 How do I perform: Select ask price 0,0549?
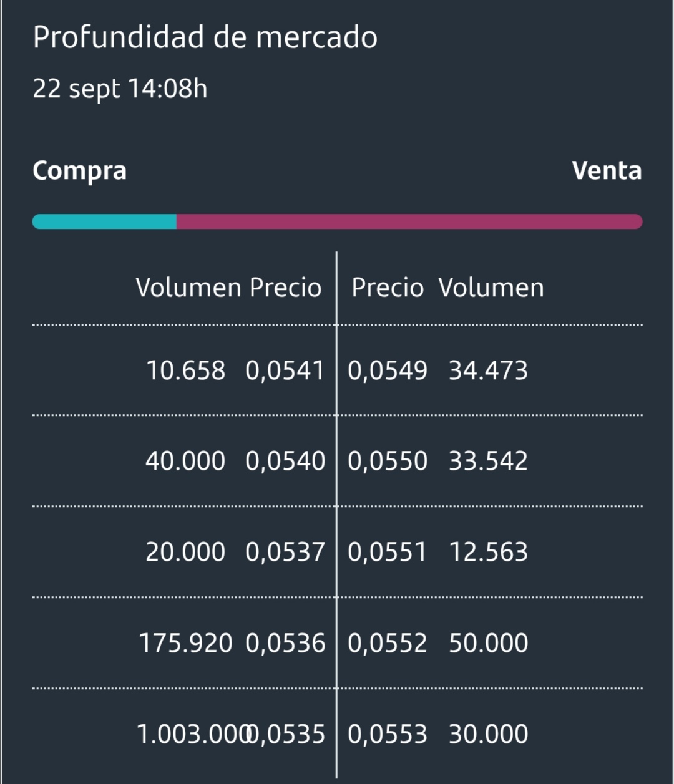[x=388, y=370]
